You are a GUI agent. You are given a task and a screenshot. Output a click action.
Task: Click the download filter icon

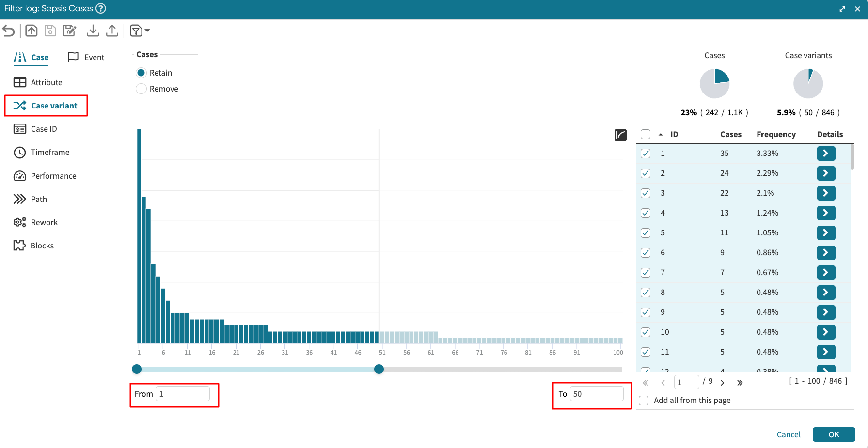(93, 31)
